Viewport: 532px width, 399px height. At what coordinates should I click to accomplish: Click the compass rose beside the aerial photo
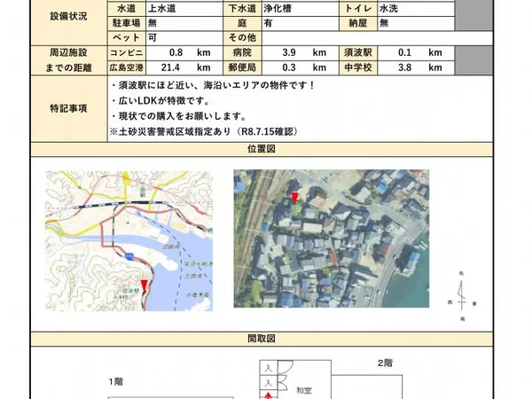462,296
